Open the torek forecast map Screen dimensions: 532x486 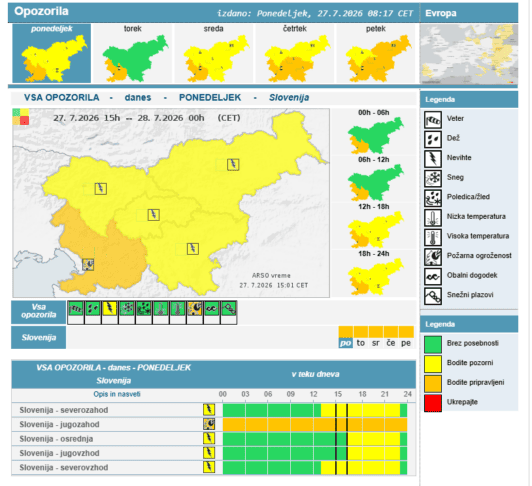(x=133, y=53)
